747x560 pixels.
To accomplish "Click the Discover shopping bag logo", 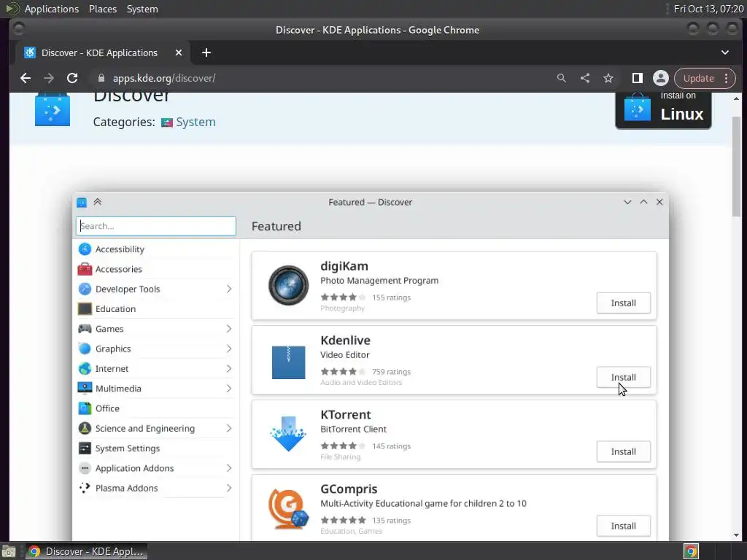I will point(53,109).
